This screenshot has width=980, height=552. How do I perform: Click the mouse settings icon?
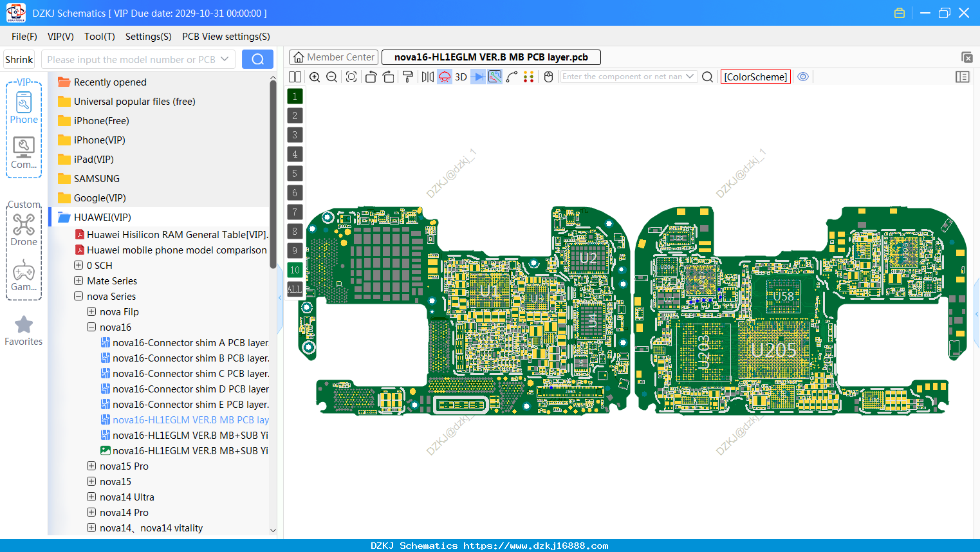click(x=549, y=77)
